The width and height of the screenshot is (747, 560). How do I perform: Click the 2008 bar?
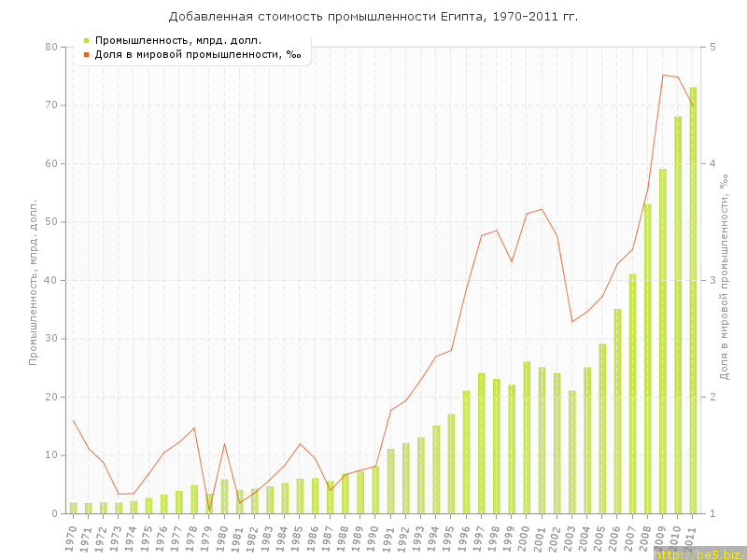647,358
